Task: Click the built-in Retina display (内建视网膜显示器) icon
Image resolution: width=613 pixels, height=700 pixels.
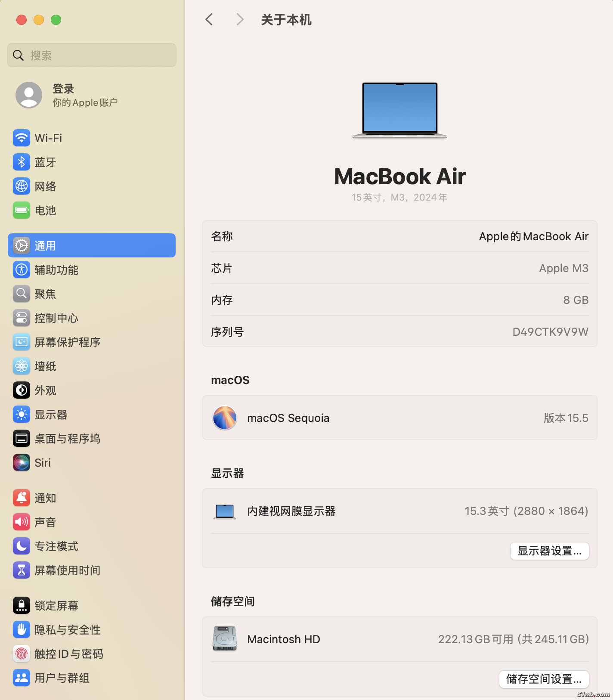Action: point(225,511)
